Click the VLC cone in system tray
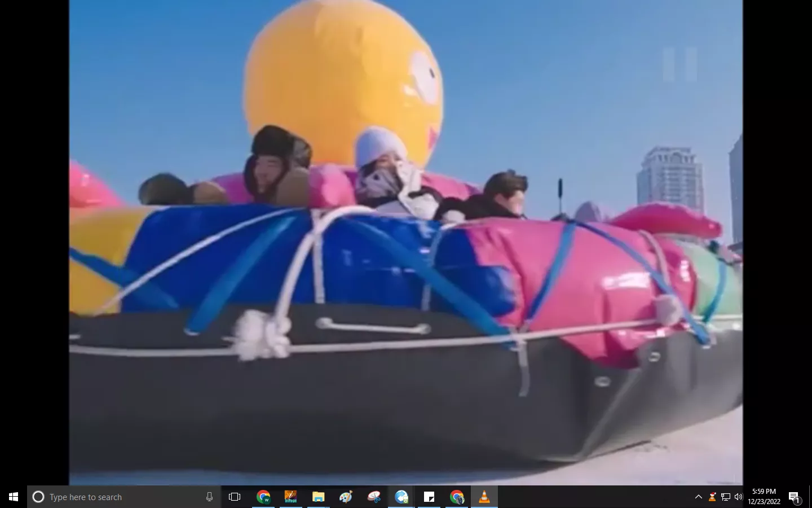Screen dimensions: 812x508 click(x=712, y=497)
